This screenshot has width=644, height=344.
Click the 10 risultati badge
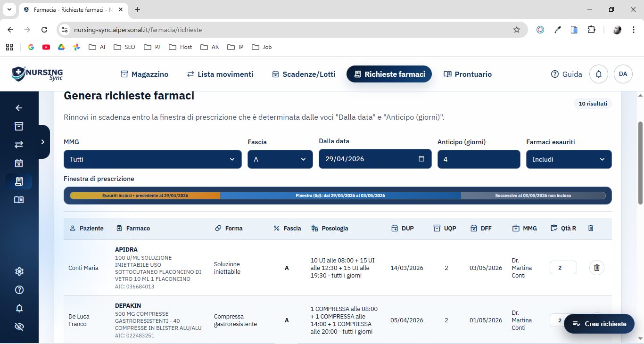593,104
